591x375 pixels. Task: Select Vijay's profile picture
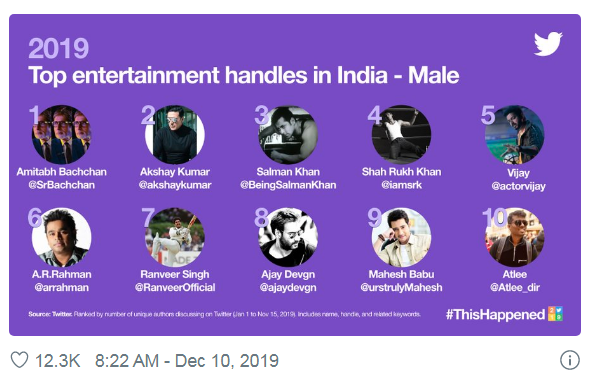[x=514, y=135]
